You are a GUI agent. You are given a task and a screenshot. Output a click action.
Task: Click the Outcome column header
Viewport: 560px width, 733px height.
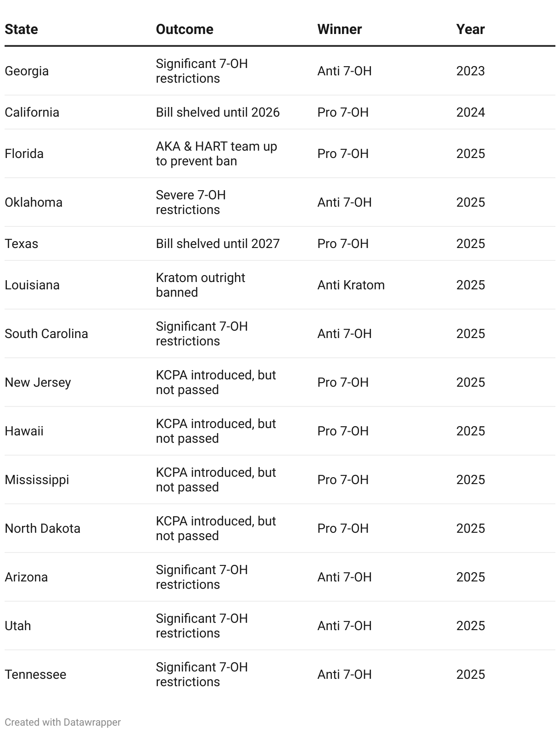tap(185, 29)
